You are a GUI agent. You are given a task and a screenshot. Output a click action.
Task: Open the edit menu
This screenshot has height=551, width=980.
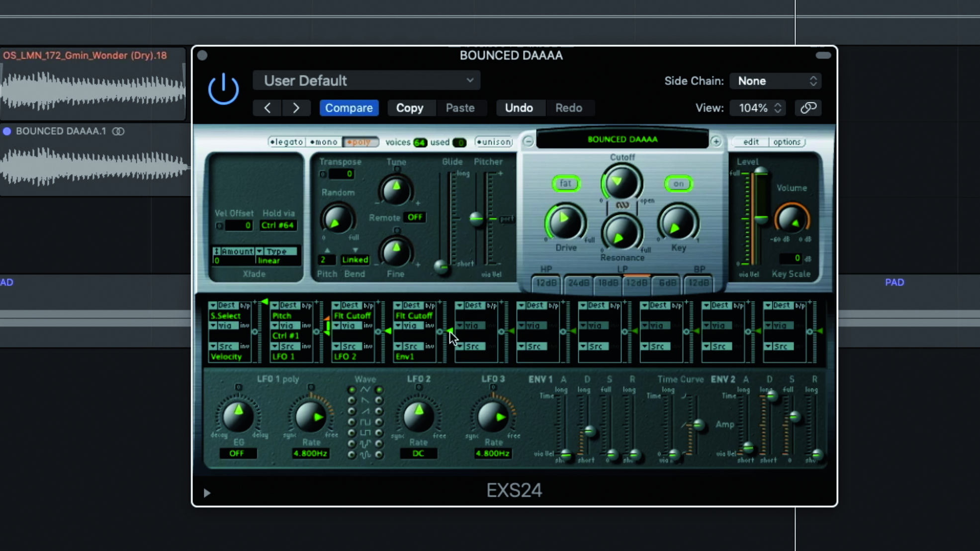pyautogui.click(x=751, y=142)
